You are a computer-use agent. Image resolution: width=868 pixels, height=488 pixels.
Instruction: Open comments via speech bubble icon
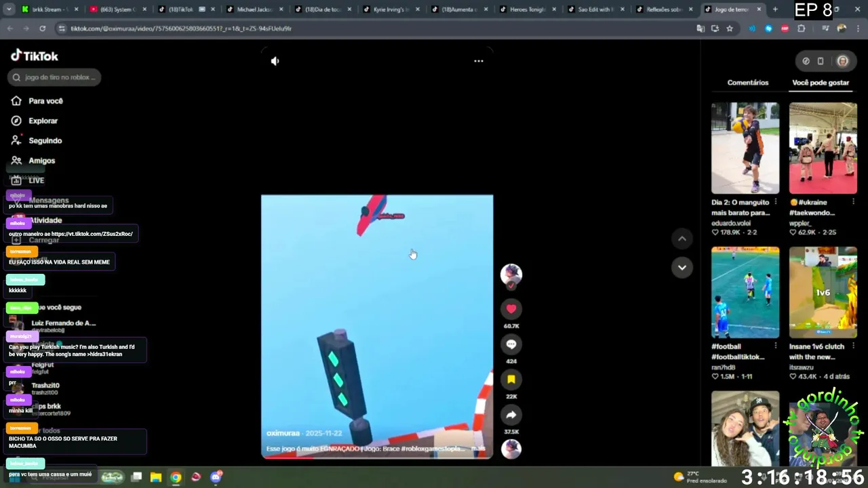pyautogui.click(x=511, y=344)
